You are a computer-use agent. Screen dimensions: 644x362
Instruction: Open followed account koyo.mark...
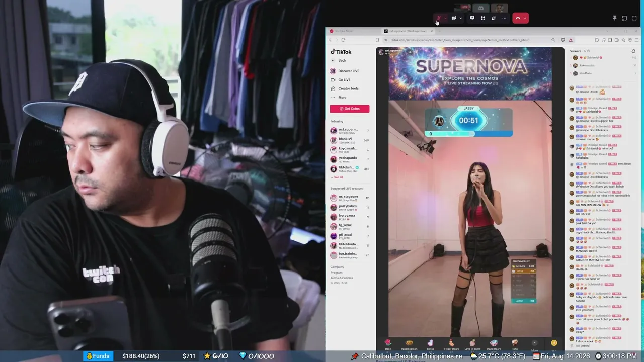(x=350, y=149)
